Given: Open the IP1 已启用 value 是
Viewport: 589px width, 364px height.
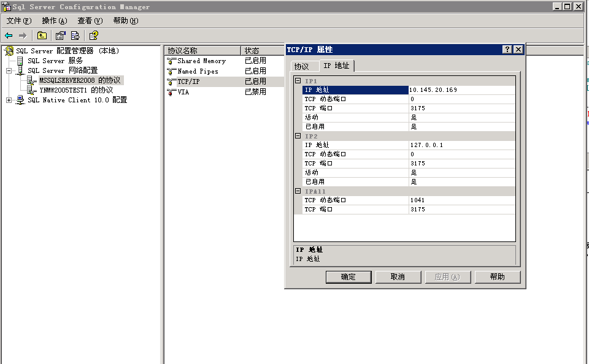Looking at the screenshot, I should pos(461,126).
